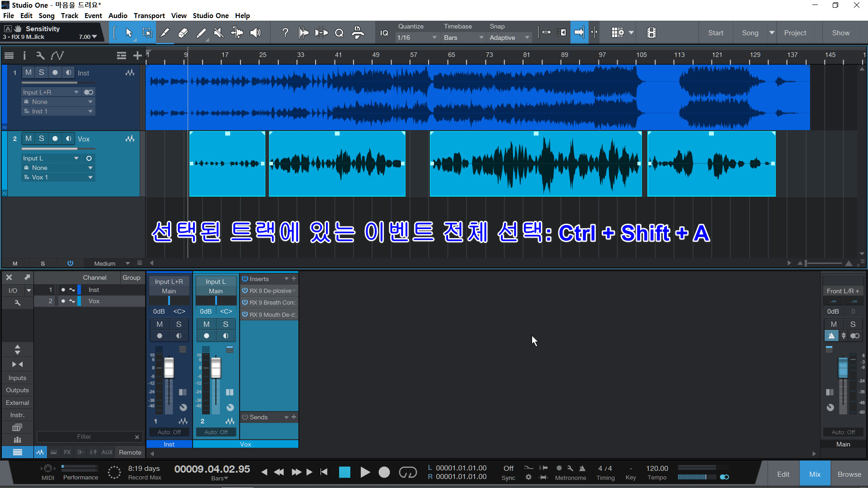Switch to the Browse tab
Viewport: 868px width, 488px height.
click(849, 474)
